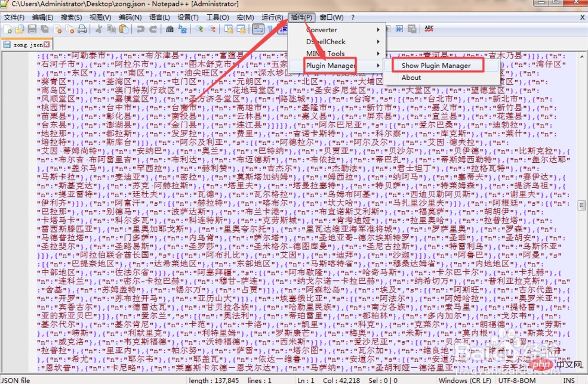The height and width of the screenshot is (384, 588).
Task: Open Find with the binoculars icon
Action: [x=170, y=29]
